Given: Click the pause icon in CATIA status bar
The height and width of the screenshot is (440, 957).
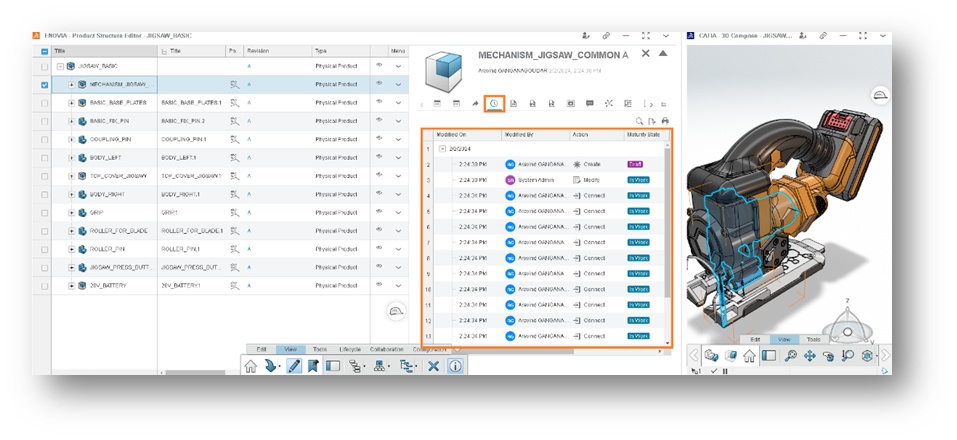Looking at the screenshot, I should pyautogui.click(x=726, y=370).
